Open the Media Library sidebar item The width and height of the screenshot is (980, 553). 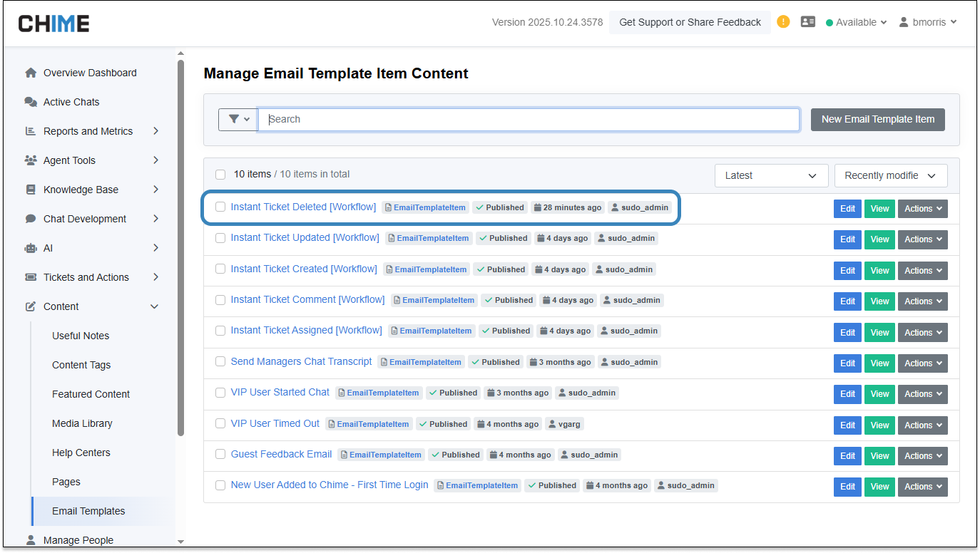[x=82, y=423]
